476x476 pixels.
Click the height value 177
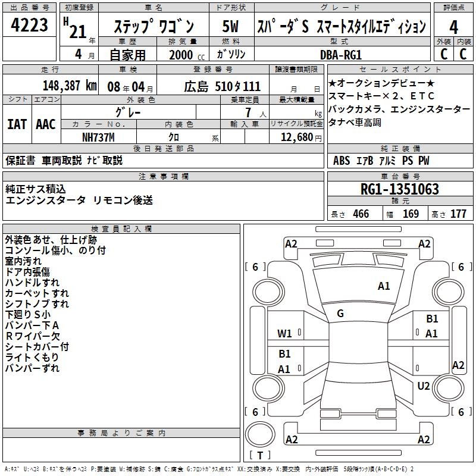(x=458, y=214)
